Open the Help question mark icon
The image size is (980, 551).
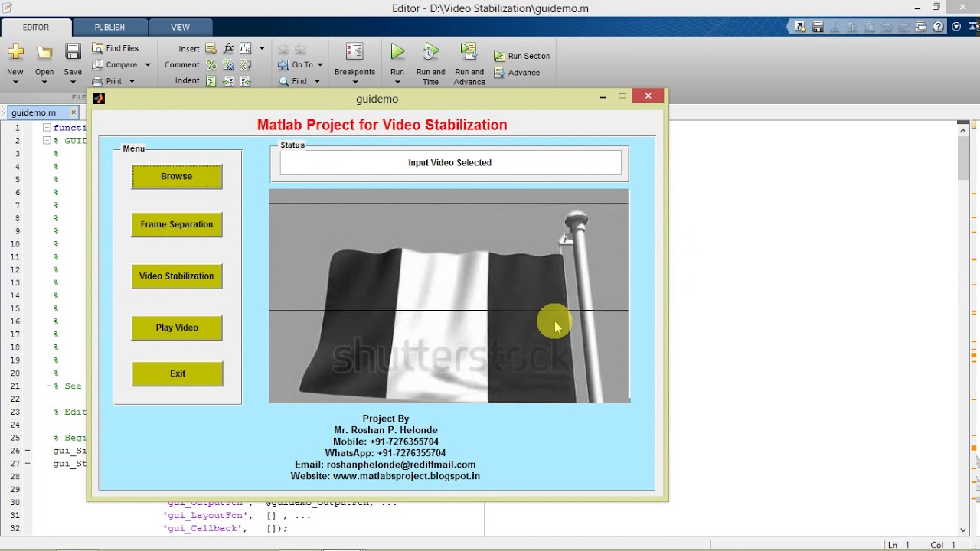(939, 27)
